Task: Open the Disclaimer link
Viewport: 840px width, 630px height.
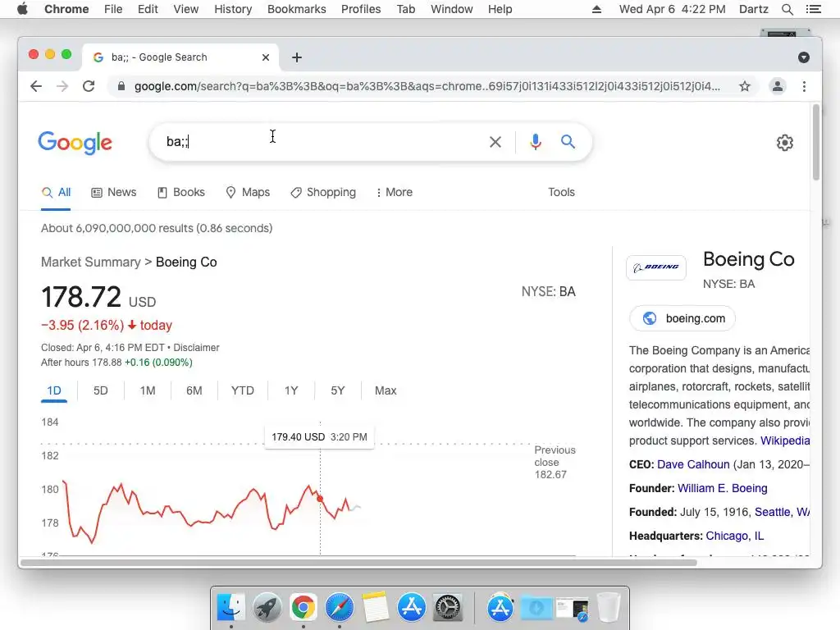Action: [196, 348]
